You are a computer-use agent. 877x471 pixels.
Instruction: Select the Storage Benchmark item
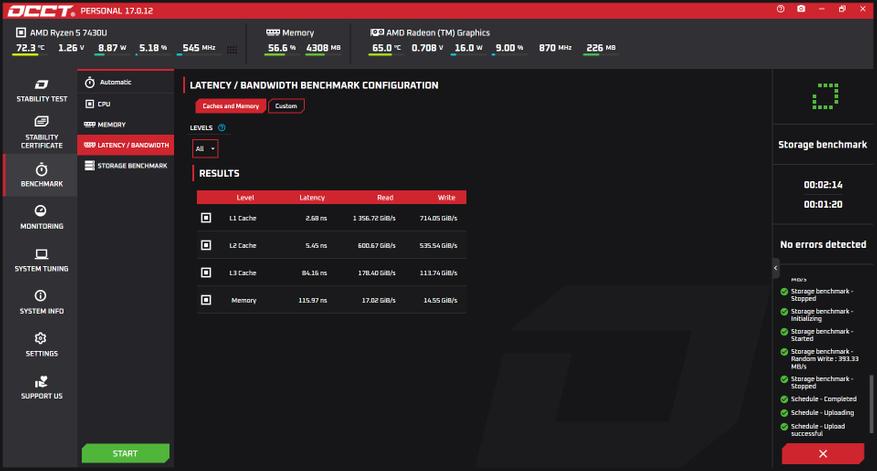click(x=126, y=166)
